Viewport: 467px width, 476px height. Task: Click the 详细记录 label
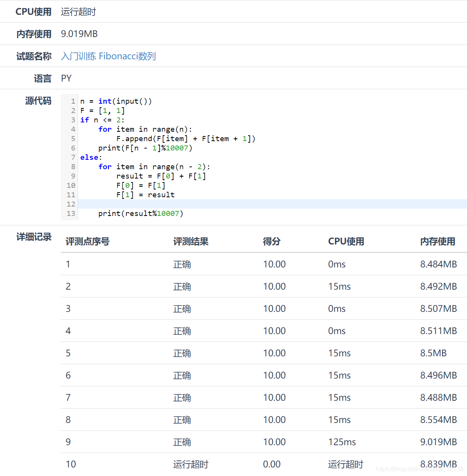point(34,237)
